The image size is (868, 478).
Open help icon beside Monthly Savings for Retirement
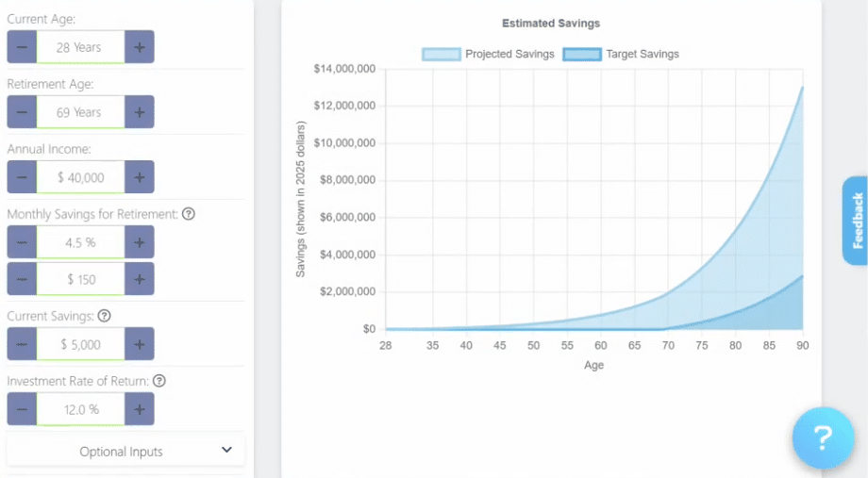[x=188, y=214]
